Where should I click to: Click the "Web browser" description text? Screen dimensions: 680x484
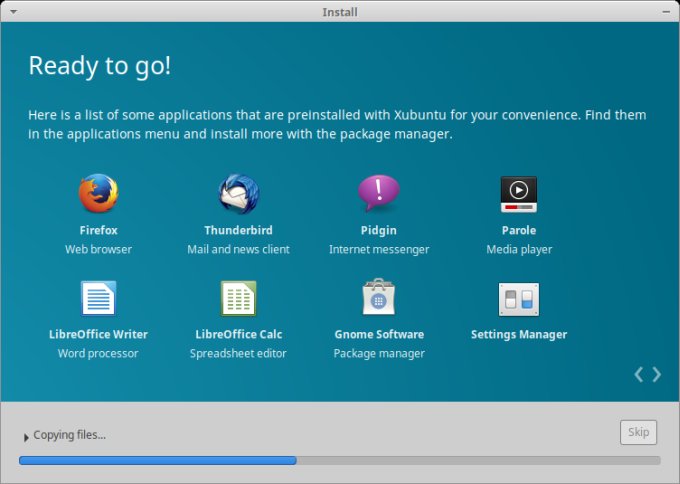coord(98,249)
